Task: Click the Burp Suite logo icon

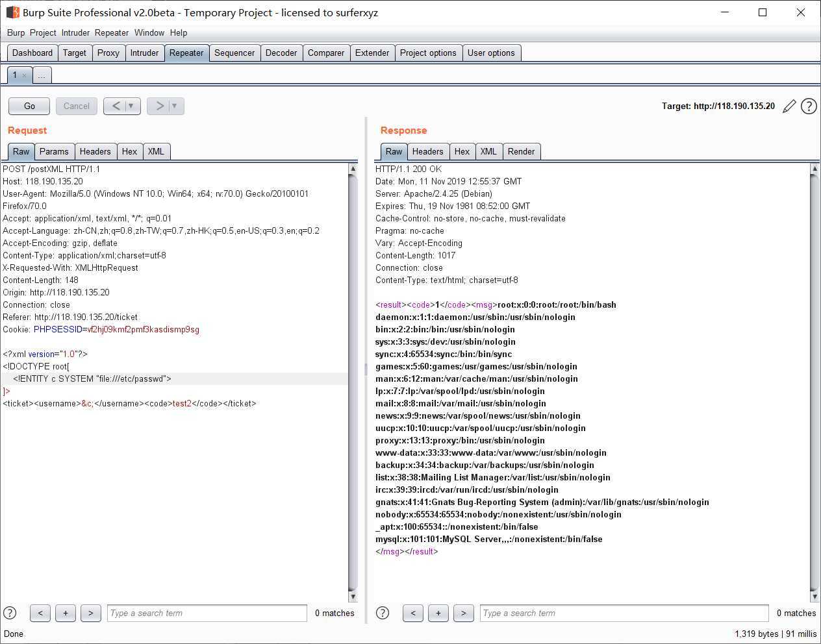Action: [x=12, y=12]
